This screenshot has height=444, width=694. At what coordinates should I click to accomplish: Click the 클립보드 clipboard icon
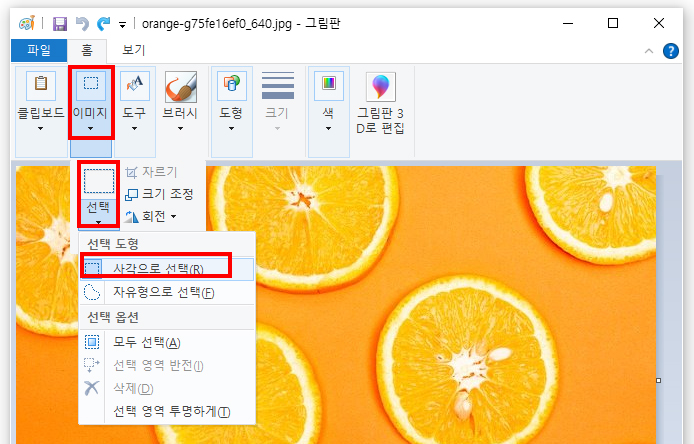(41, 85)
